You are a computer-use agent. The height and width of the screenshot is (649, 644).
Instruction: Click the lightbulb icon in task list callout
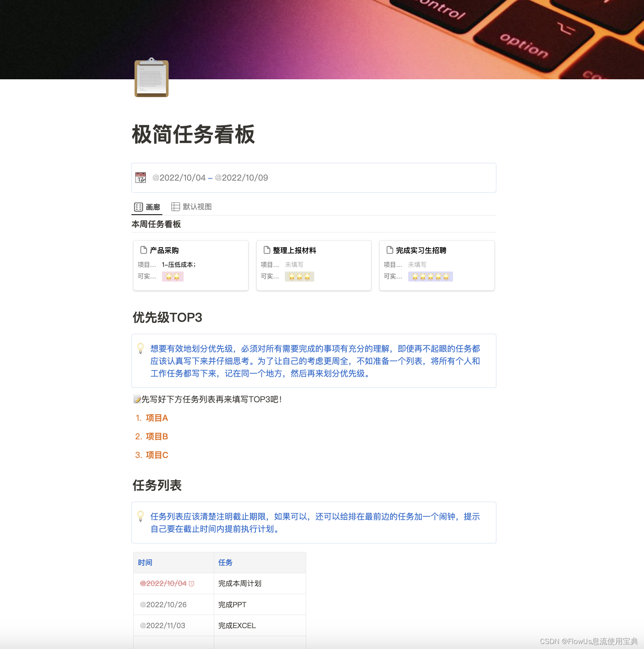[x=141, y=516]
